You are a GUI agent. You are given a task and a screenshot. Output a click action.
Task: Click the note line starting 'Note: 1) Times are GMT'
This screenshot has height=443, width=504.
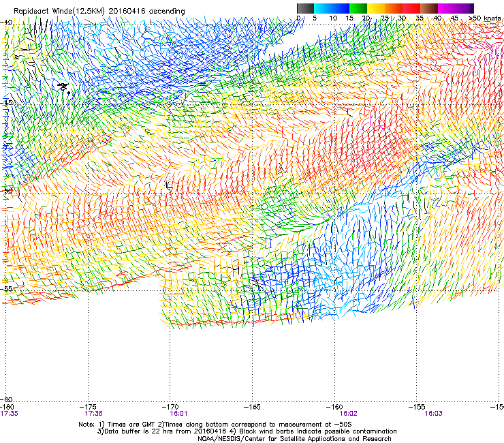point(215,425)
